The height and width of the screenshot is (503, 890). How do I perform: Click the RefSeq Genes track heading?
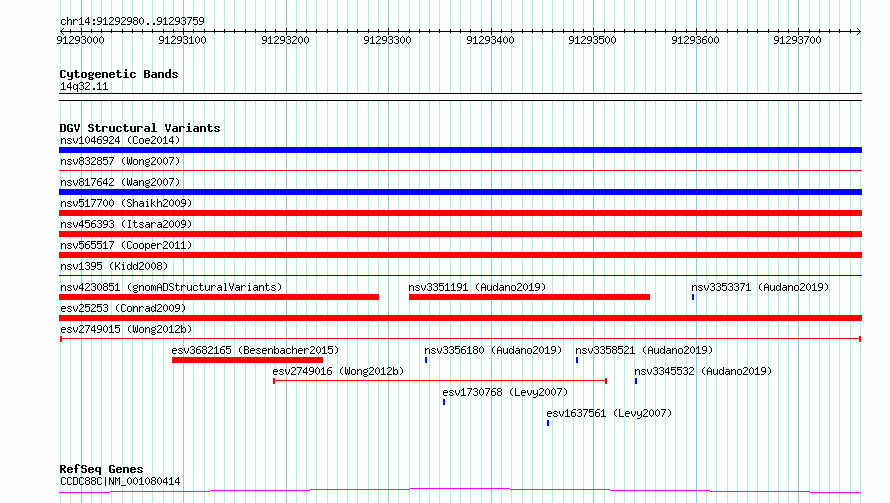point(101,469)
